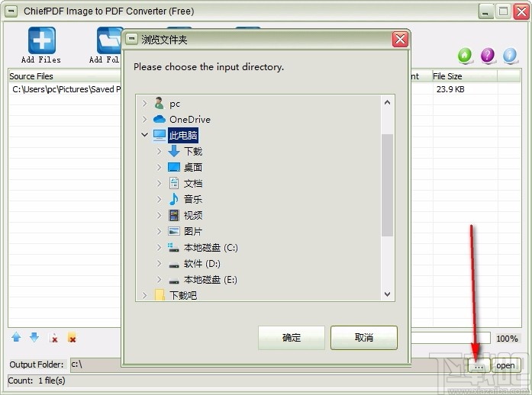Viewport: 532px width, 395px height.
Task: Click the 音乐 music note icon
Action: point(174,199)
